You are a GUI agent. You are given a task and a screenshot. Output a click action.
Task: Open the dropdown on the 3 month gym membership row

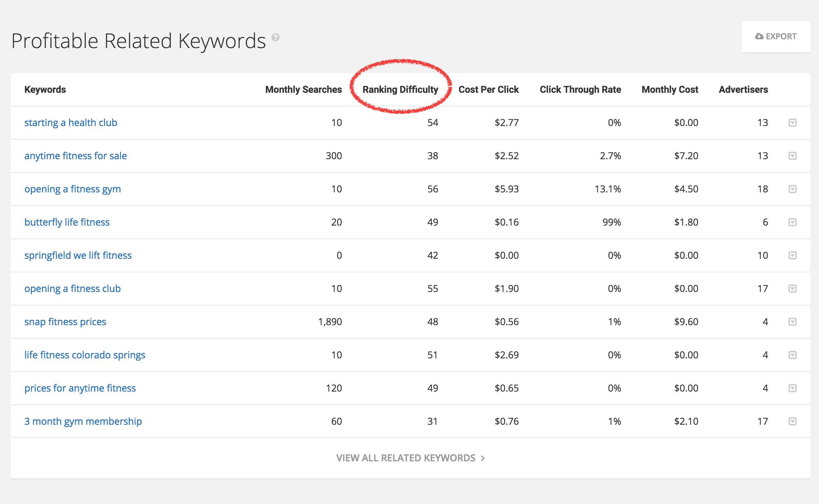tap(792, 421)
